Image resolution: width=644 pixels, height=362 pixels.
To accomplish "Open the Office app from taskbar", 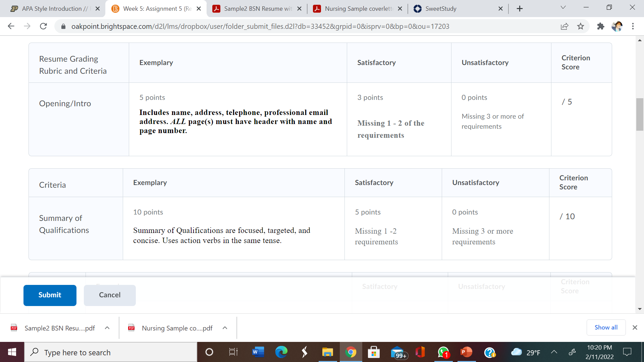I will pos(420,352).
